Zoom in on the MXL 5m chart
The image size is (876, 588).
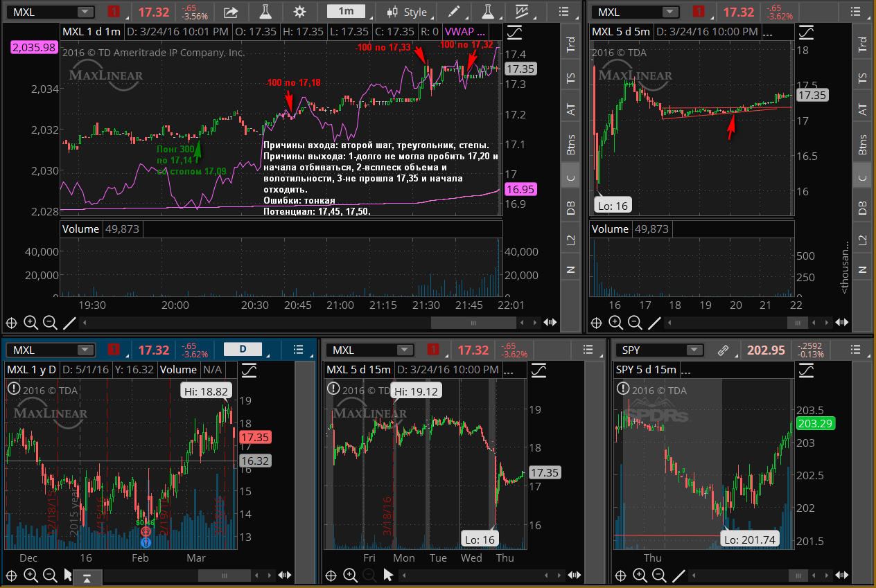click(615, 322)
